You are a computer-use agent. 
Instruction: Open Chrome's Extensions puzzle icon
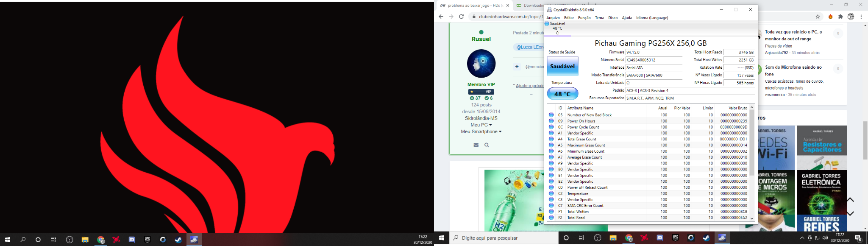coord(840,17)
